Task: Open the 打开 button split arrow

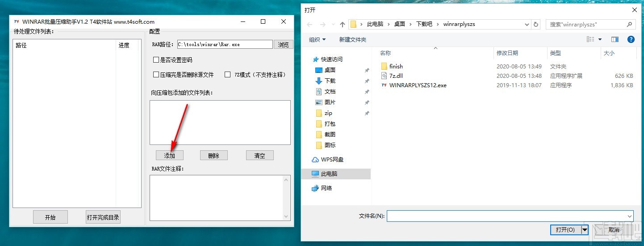Action: [x=585, y=229]
